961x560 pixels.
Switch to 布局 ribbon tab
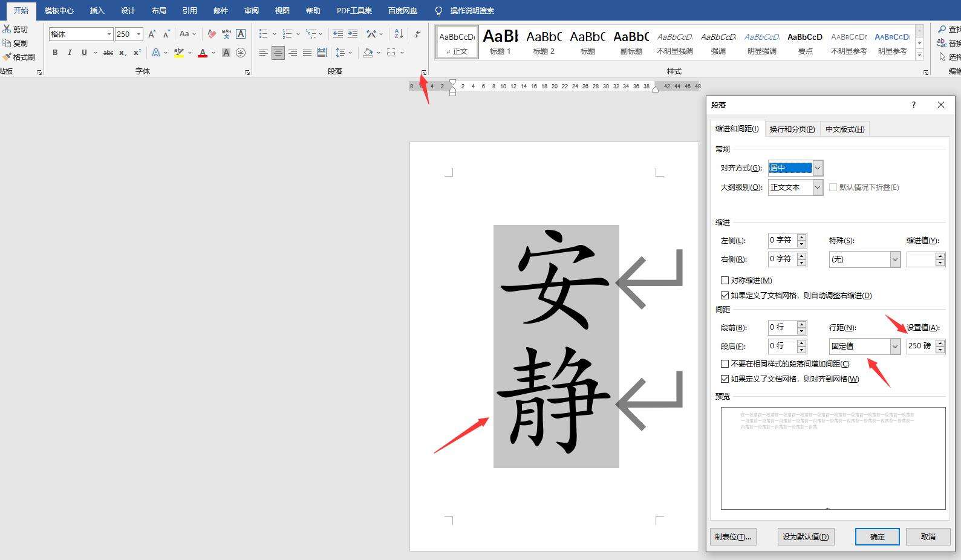coord(158,11)
